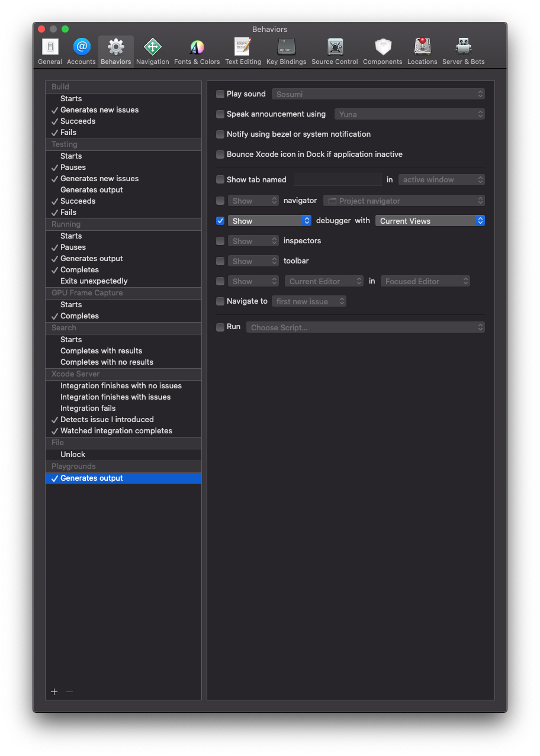Screen dimensions: 540x756
Task: Select Running Completes row
Action: tap(123, 270)
